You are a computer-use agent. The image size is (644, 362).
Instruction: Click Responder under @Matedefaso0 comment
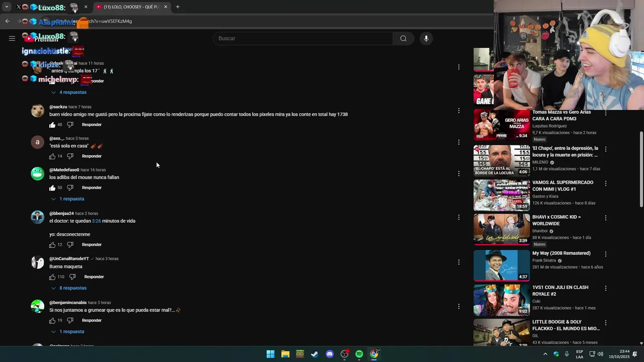pos(92,188)
